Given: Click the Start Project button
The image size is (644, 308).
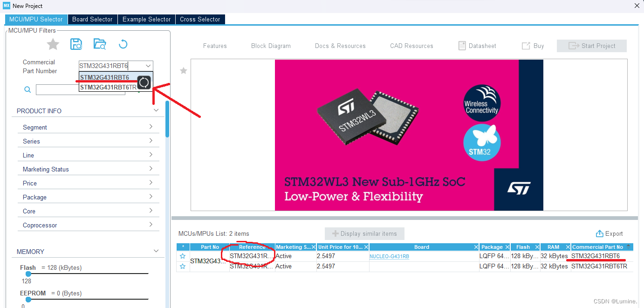Looking at the screenshot, I should pos(592,46).
